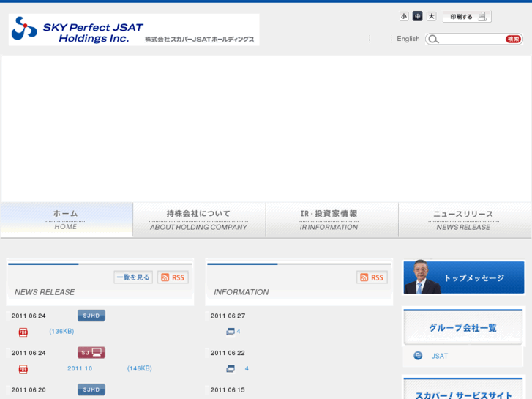Open the About Holding Company tab

coord(199,220)
